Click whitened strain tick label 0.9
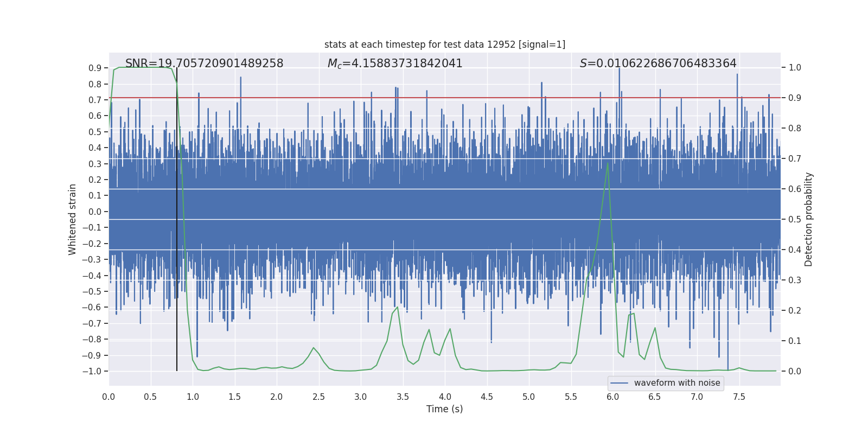 point(95,68)
